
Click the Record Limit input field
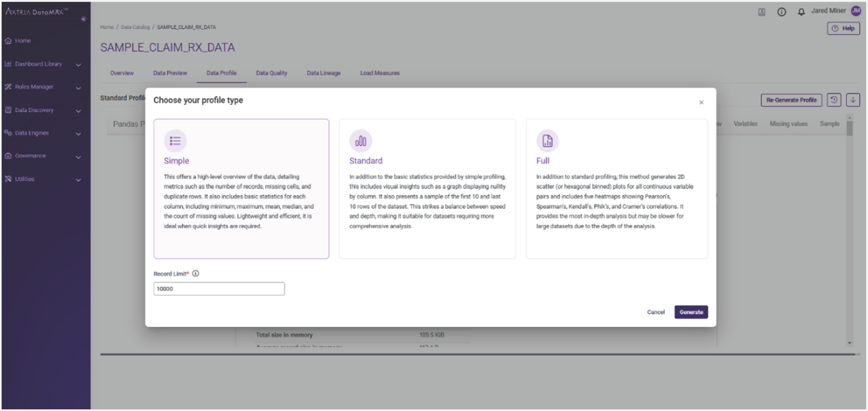point(219,289)
